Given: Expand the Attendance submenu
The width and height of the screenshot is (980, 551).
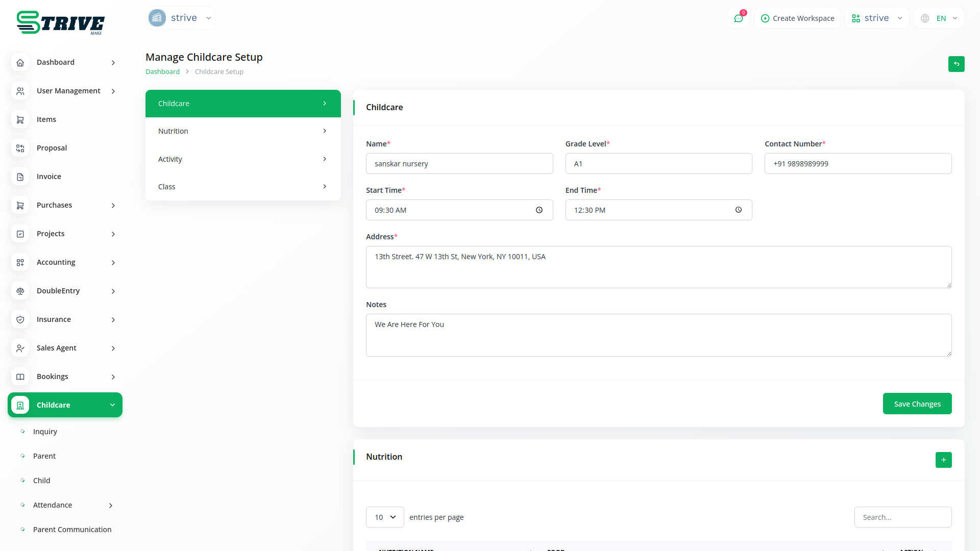Looking at the screenshot, I should (x=111, y=505).
